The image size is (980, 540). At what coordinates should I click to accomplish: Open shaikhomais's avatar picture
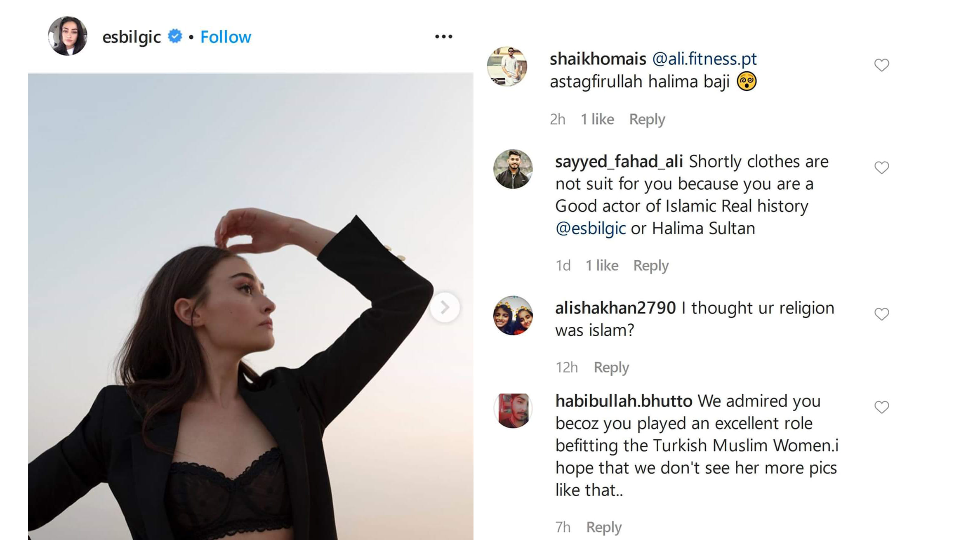507,66
